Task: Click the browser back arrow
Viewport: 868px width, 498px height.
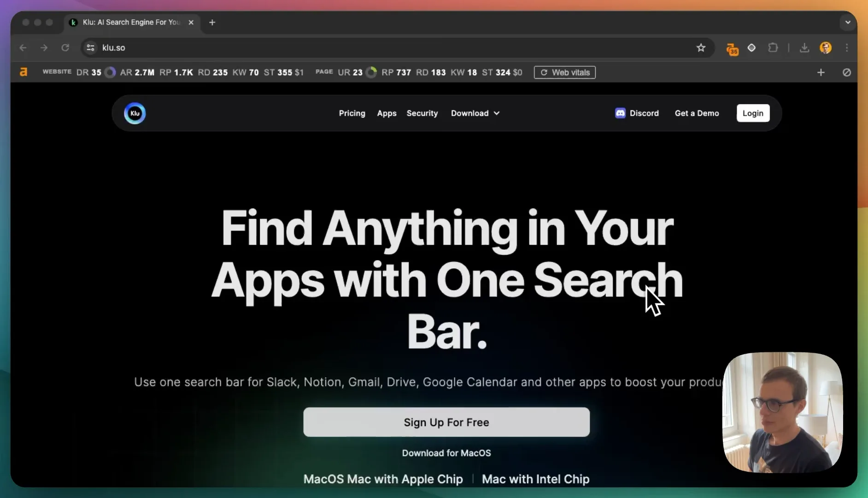Action: pos(23,47)
